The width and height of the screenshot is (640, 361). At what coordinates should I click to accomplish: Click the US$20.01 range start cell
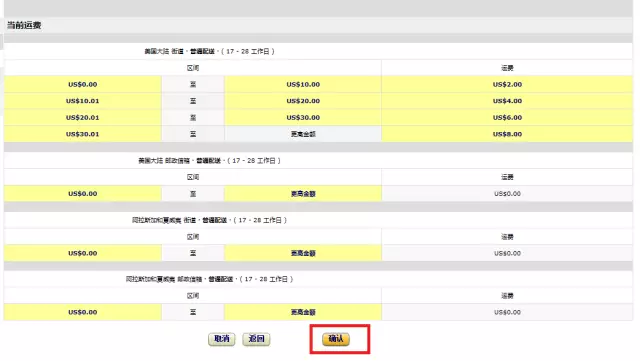point(83,118)
